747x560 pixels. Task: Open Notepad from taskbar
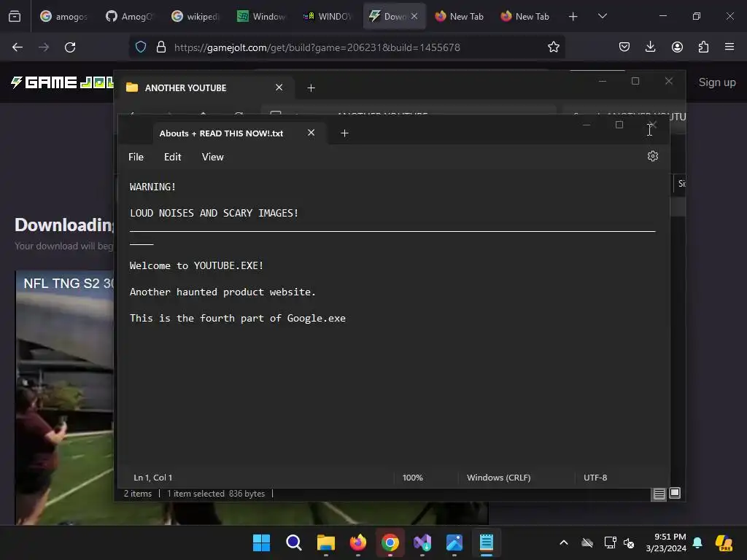coord(487,542)
